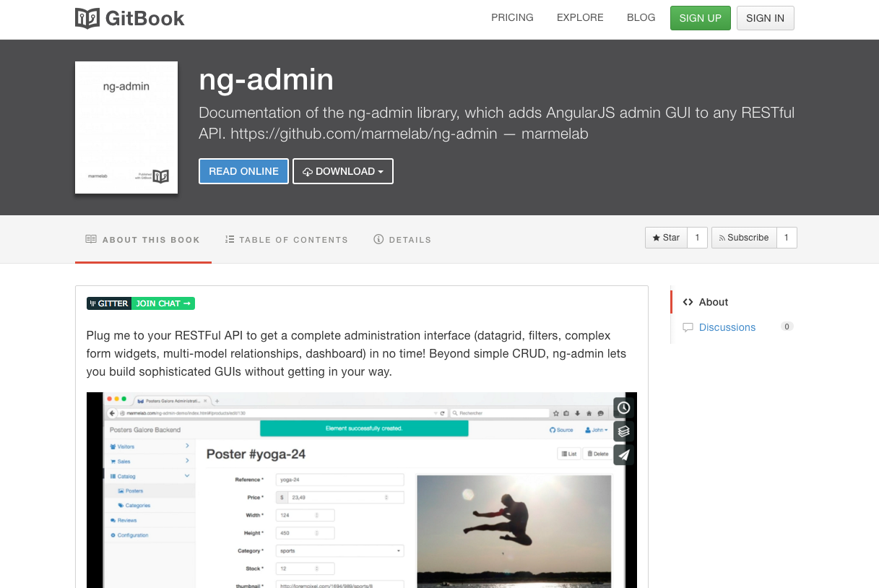
Task: Click the book icon on ABOUT THIS BOOK
Action: [x=91, y=239]
